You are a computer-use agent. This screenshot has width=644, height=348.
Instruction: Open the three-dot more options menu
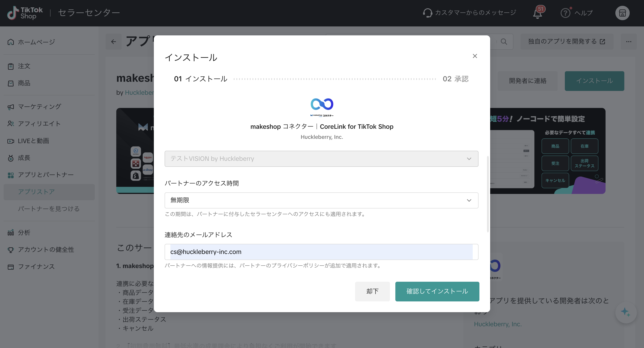pos(629,42)
